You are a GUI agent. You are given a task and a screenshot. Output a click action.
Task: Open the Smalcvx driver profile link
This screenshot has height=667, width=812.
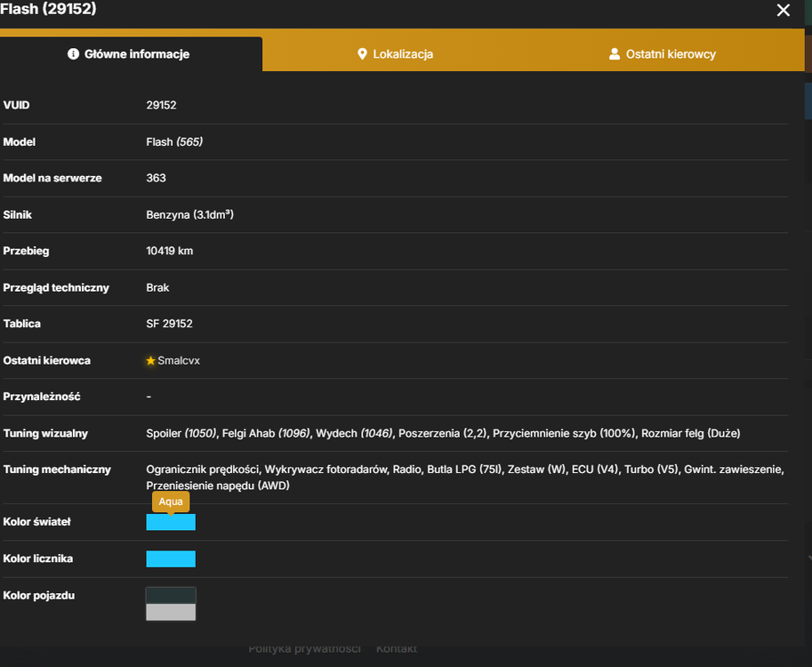[x=179, y=360]
